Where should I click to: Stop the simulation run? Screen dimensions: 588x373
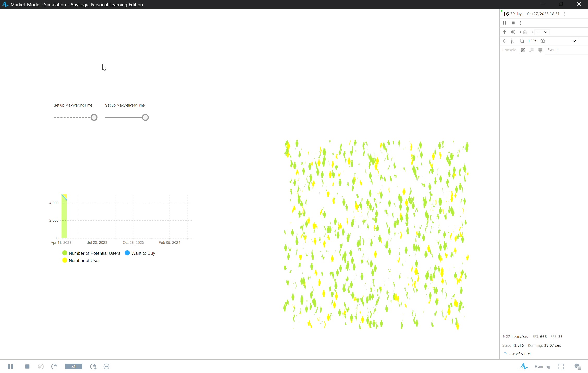27,366
